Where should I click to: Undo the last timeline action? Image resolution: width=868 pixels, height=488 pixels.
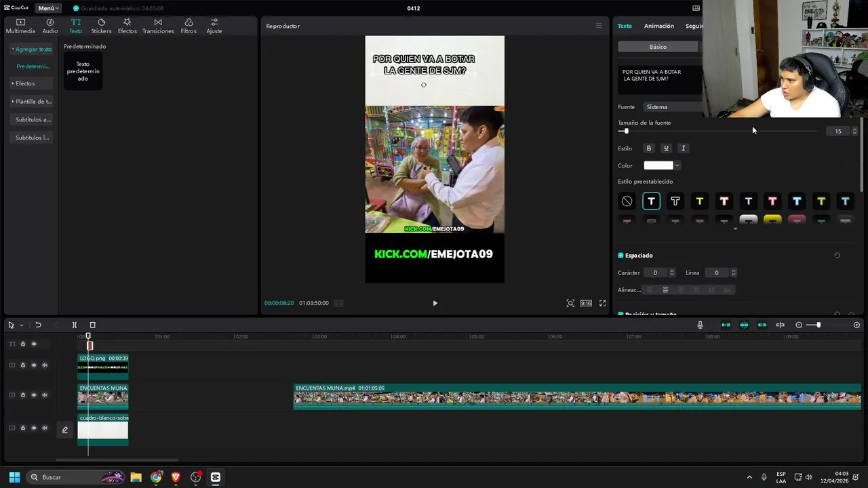(x=38, y=325)
